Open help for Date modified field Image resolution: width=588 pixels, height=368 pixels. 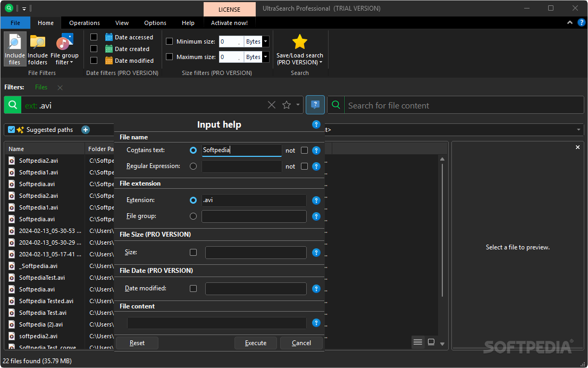(316, 289)
